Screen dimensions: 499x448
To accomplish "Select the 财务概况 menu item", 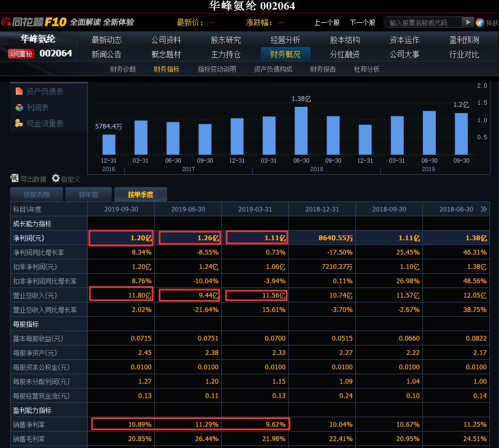I will pyautogui.click(x=285, y=54).
